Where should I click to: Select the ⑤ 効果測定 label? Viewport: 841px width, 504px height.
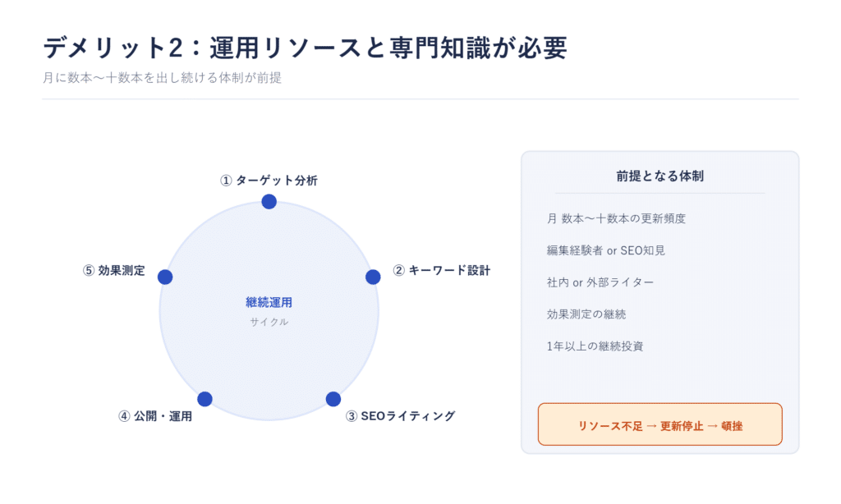coord(113,270)
